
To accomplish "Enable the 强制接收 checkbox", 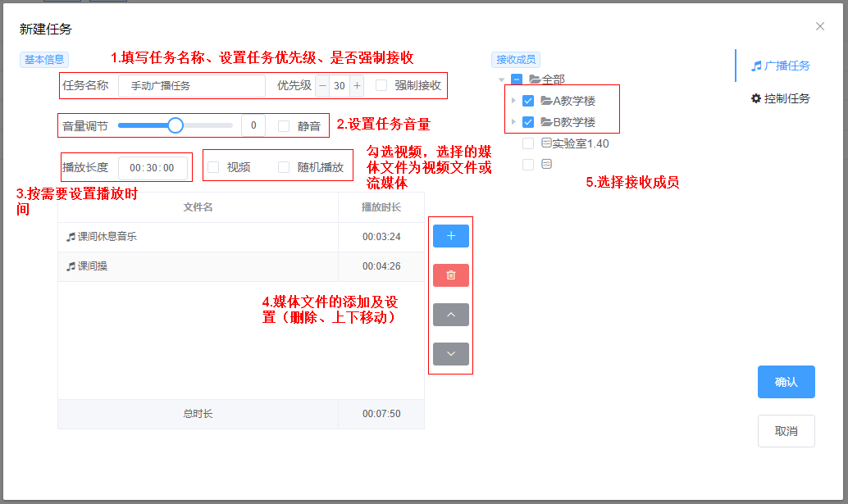I will tap(381, 85).
